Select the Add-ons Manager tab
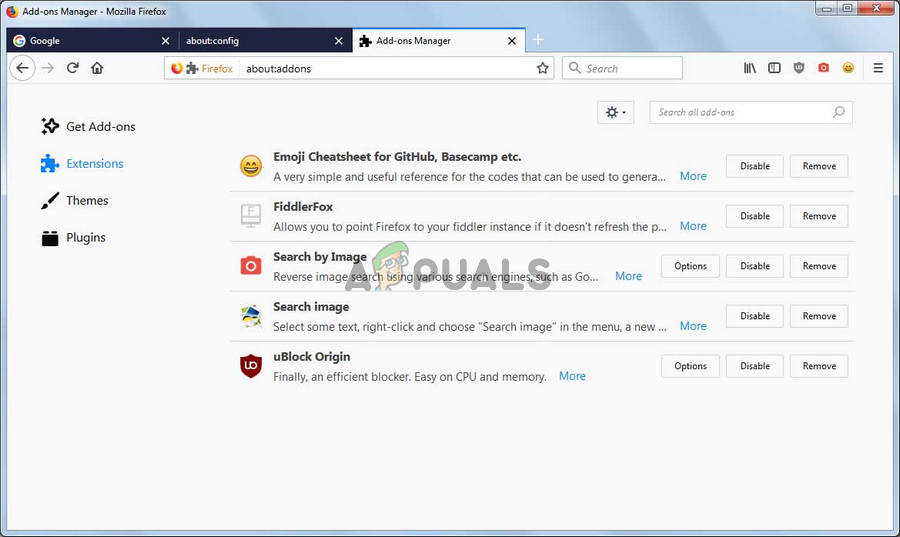 439,41
